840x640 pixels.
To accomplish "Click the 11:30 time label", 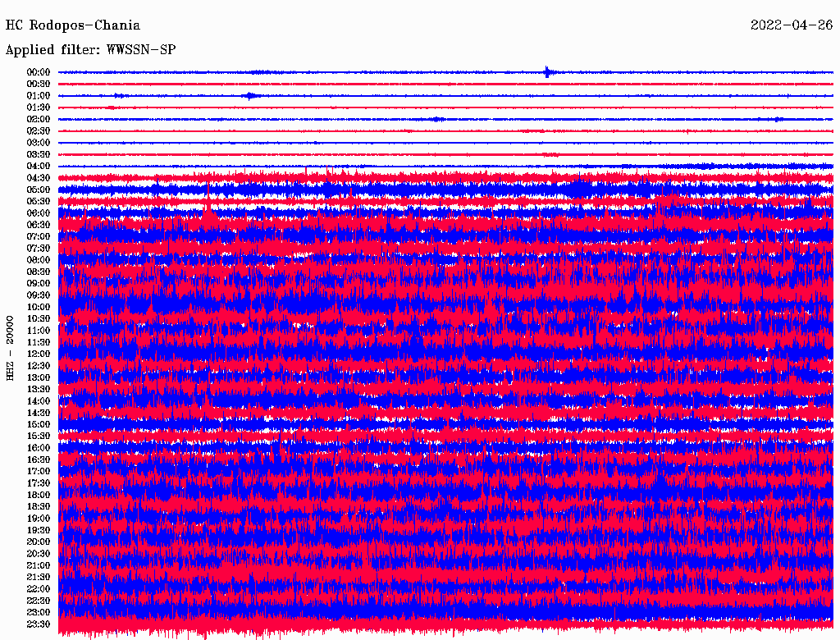I will [39, 342].
